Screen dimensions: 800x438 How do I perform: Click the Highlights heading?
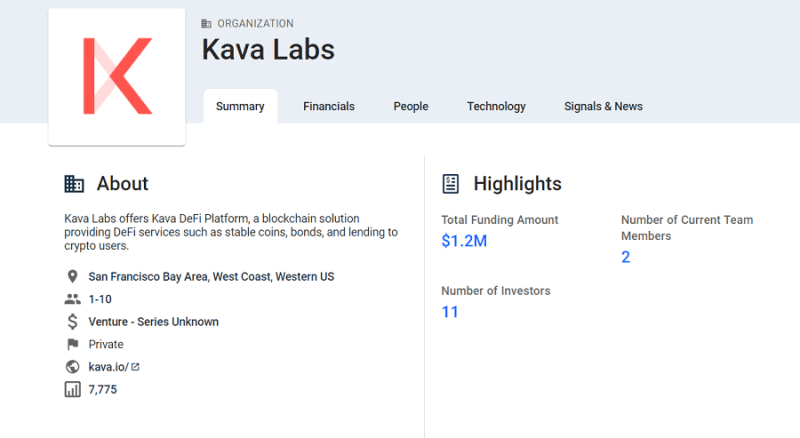[517, 184]
